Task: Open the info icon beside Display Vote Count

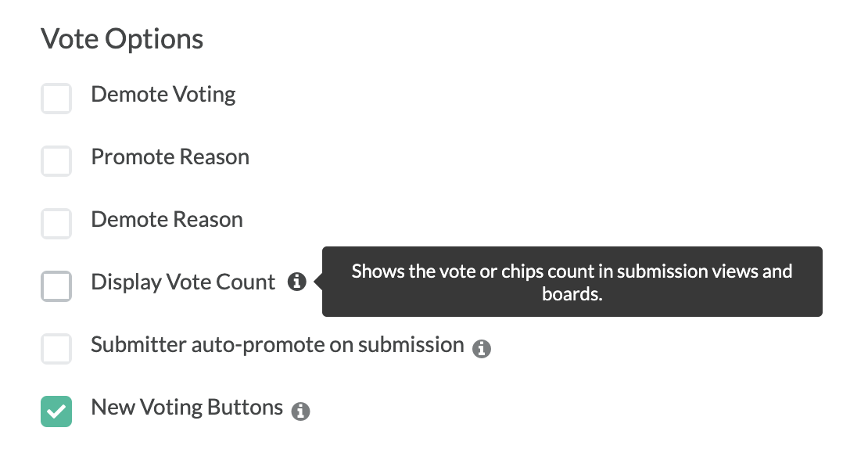Action: [296, 282]
